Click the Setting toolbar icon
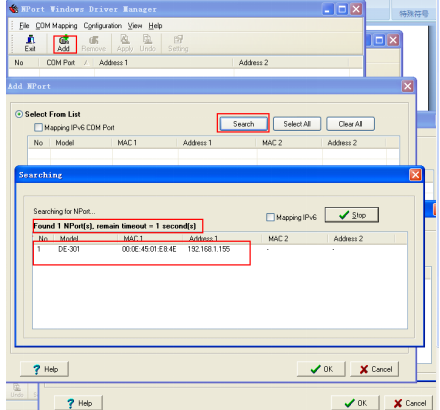The image size is (440, 410). [178, 44]
